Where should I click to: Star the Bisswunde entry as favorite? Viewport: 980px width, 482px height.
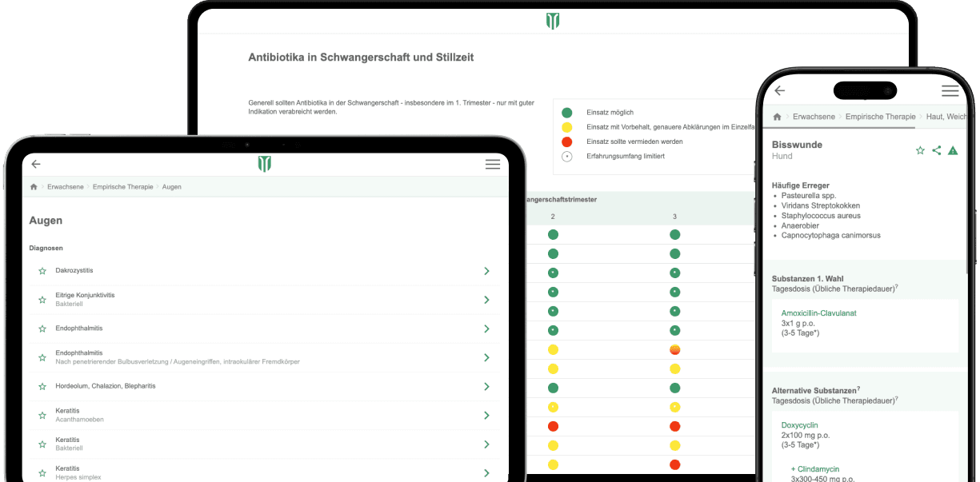(920, 150)
